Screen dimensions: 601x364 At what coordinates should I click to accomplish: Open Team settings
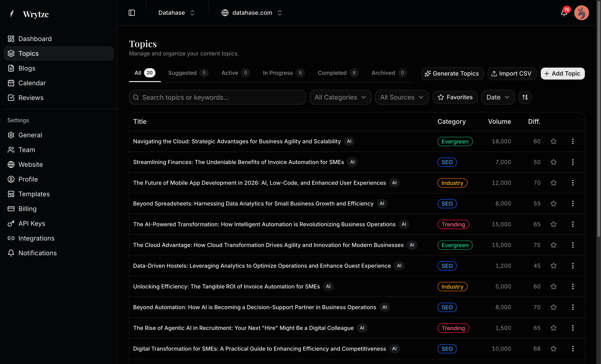tap(59, 150)
